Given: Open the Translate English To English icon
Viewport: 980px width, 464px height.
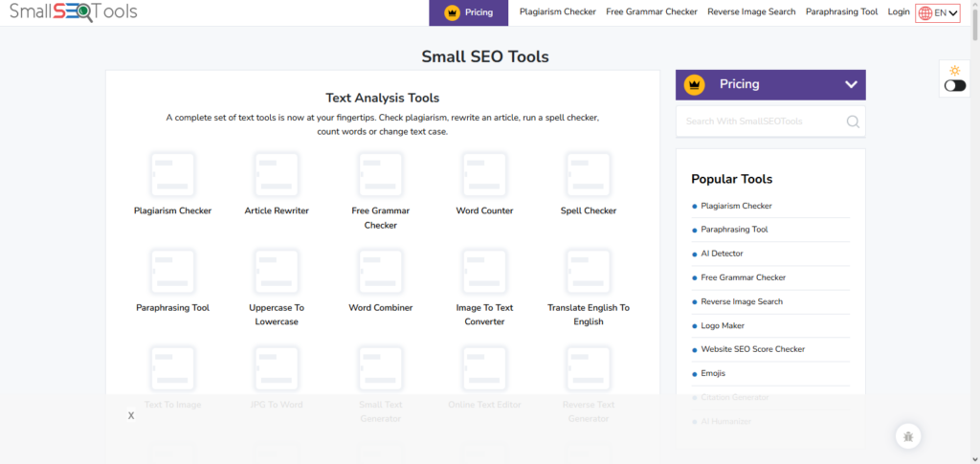Looking at the screenshot, I should pos(589,272).
